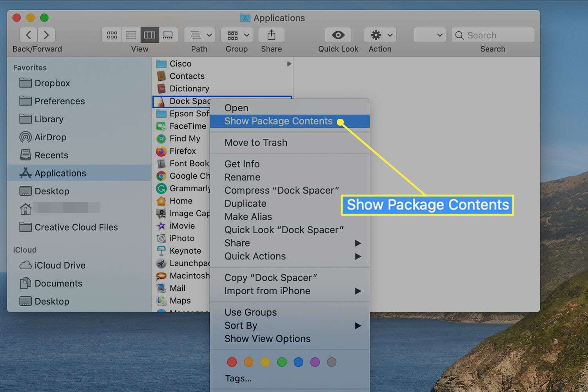The height and width of the screenshot is (392, 588).
Task: Open the blank dropdown beside the Search field
Action: (430, 35)
